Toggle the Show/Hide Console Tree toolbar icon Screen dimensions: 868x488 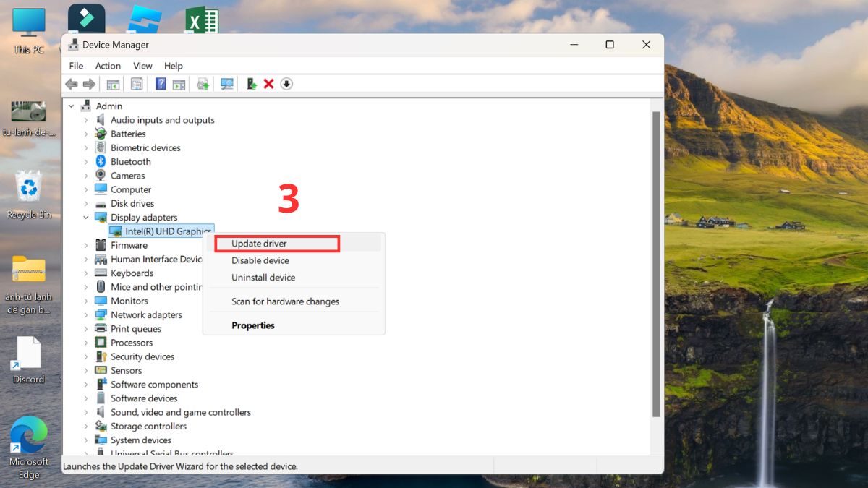(x=113, y=84)
